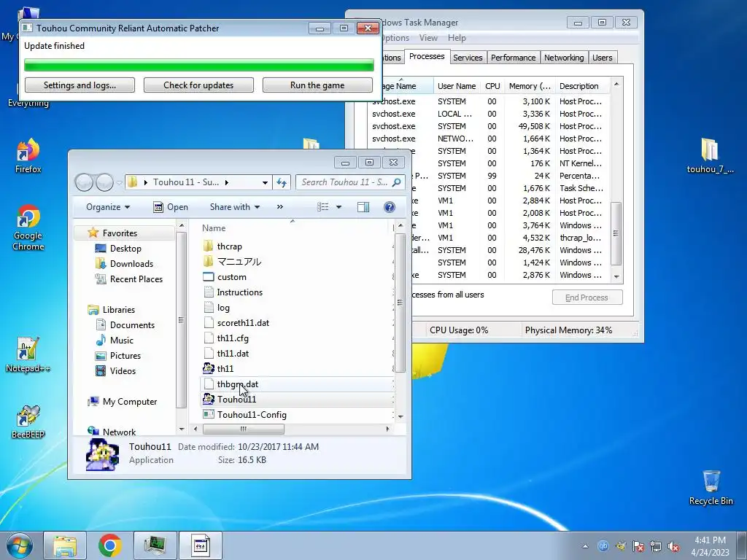Click End Process in Task Manager
This screenshot has width=747, height=560.
[587, 297]
